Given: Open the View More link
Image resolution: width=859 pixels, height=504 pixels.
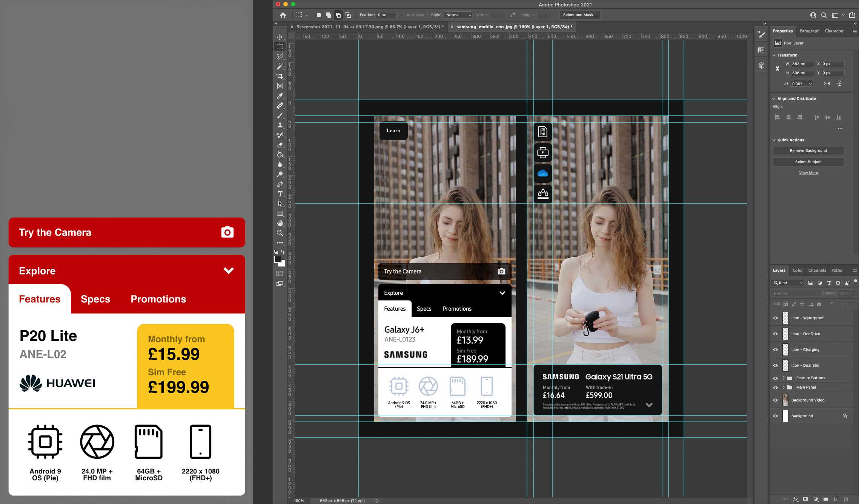Looking at the screenshot, I should point(808,173).
